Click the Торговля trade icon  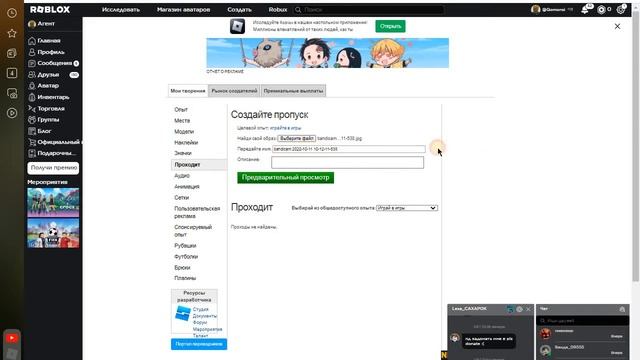32,109
